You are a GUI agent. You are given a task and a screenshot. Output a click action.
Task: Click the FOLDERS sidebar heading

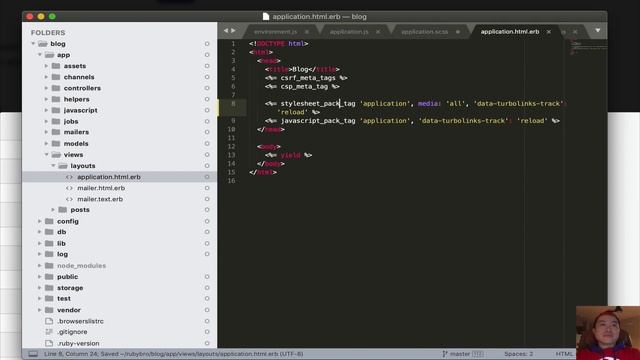pyautogui.click(x=48, y=32)
